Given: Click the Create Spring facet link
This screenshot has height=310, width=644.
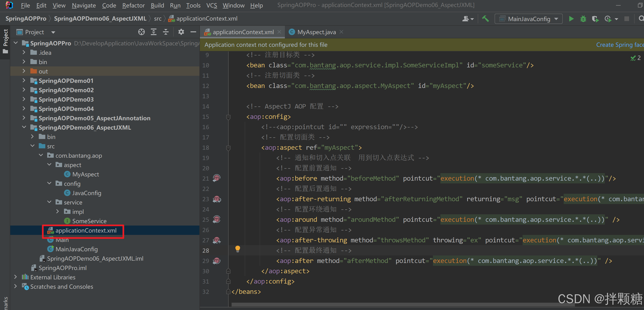Looking at the screenshot, I should click(x=619, y=45).
